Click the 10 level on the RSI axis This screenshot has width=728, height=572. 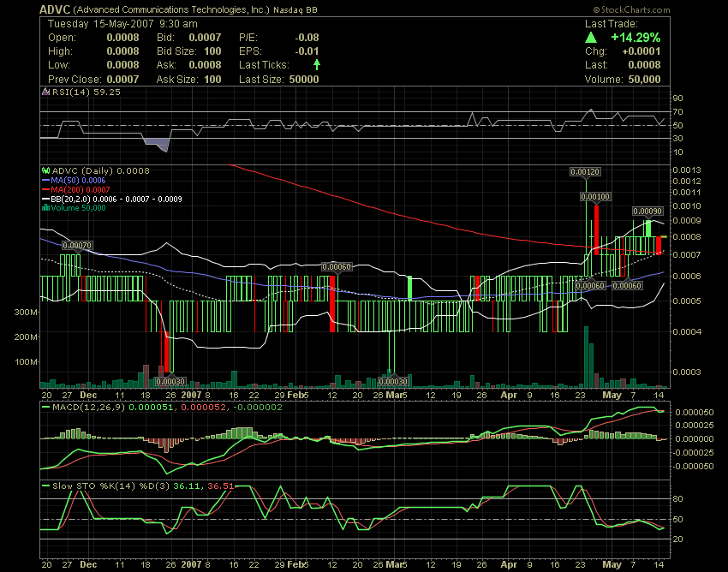pyautogui.click(x=677, y=152)
